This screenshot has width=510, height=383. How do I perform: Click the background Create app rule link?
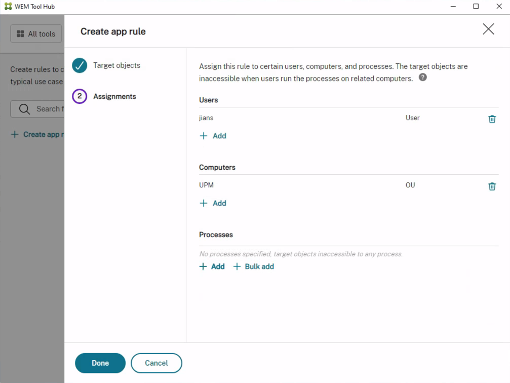(37, 134)
